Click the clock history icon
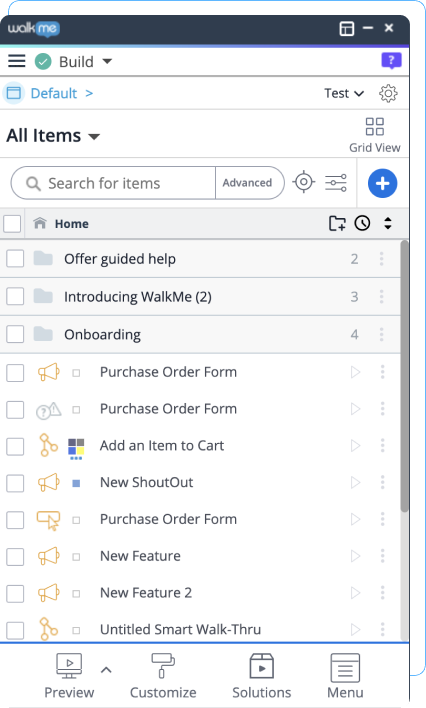 click(362, 223)
